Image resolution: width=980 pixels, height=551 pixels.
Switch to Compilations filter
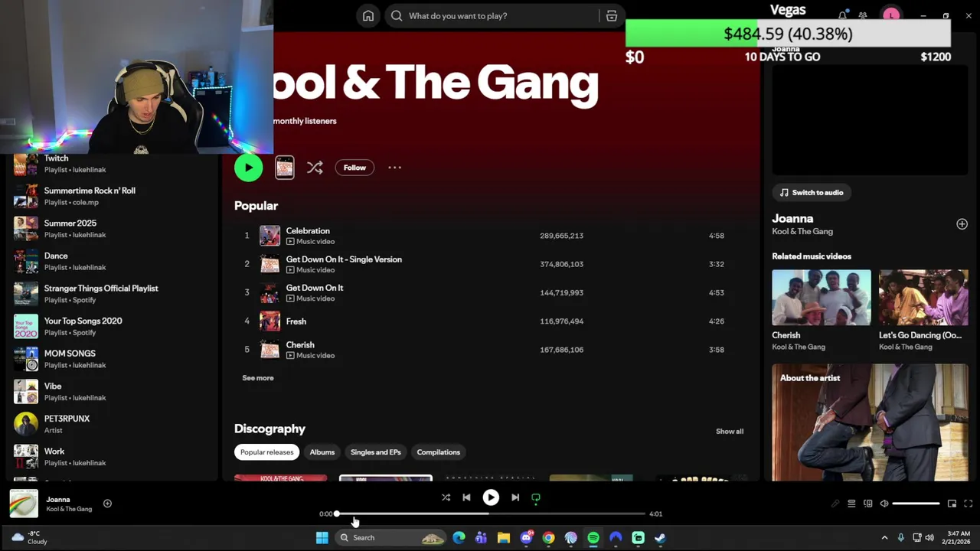pos(438,452)
